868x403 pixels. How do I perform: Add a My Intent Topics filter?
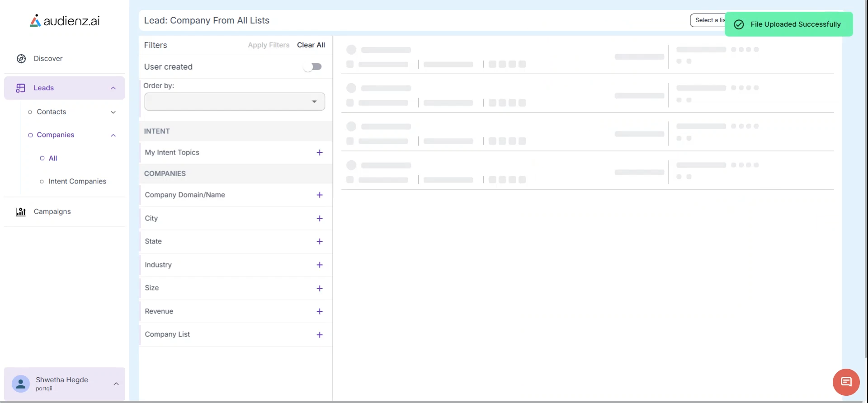[320, 153]
